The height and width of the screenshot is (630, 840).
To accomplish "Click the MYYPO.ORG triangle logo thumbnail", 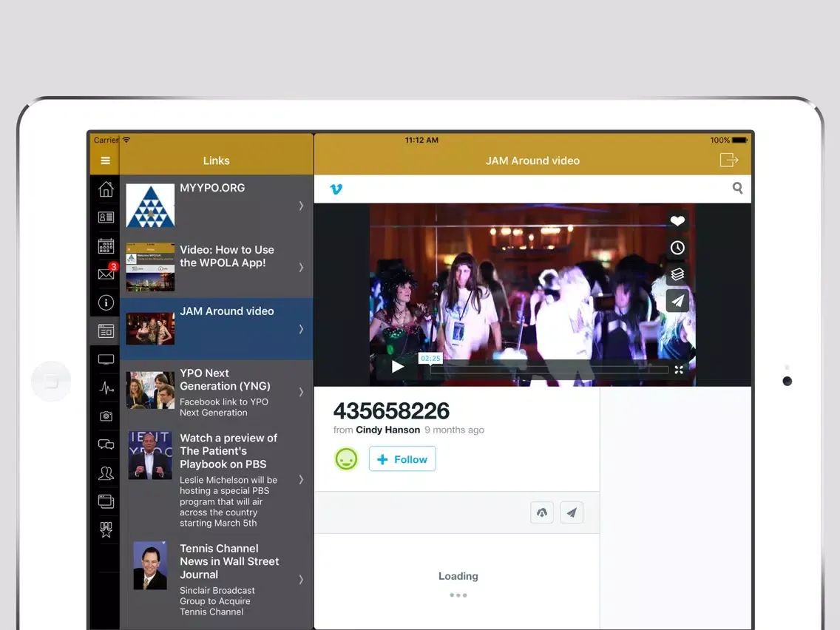I will [150, 206].
